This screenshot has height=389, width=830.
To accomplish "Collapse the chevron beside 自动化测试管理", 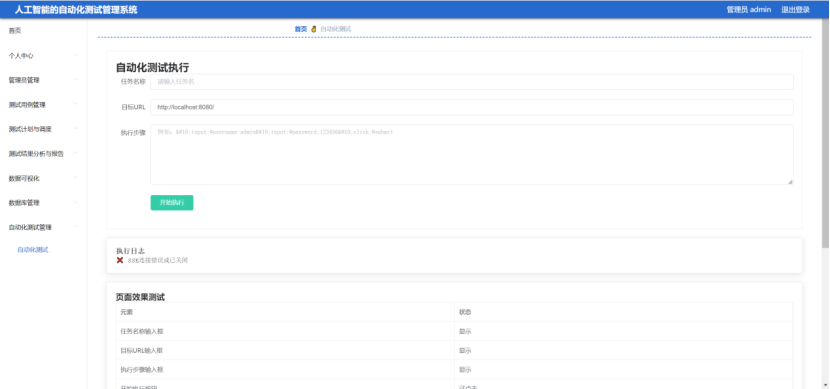I will pyautogui.click(x=75, y=227).
